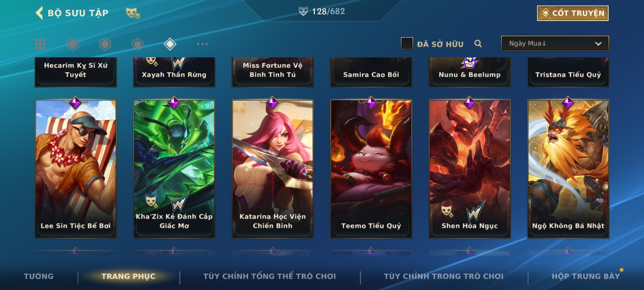Open the golden mask collection icon
The image size is (644, 290).
coord(133,13)
